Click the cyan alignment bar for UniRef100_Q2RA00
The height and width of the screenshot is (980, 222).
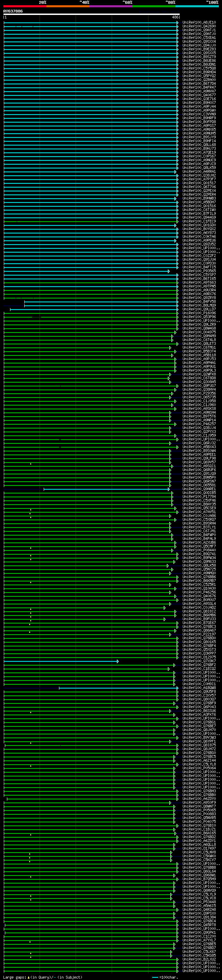[91, 80]
